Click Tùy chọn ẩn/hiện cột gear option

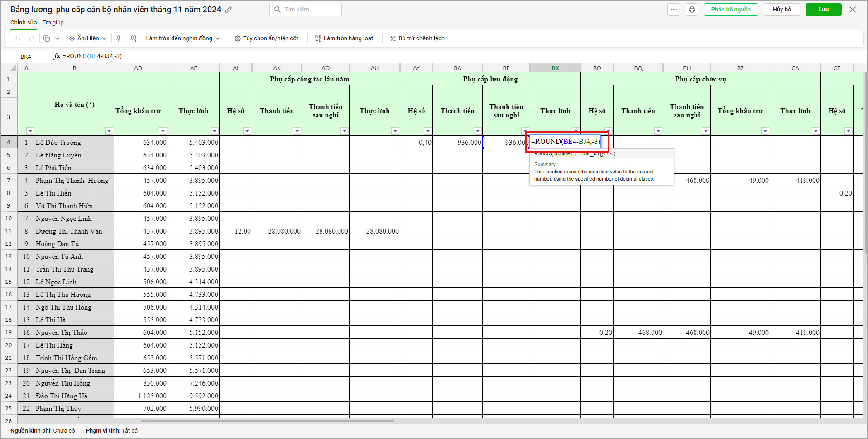(x=266, y=38)
